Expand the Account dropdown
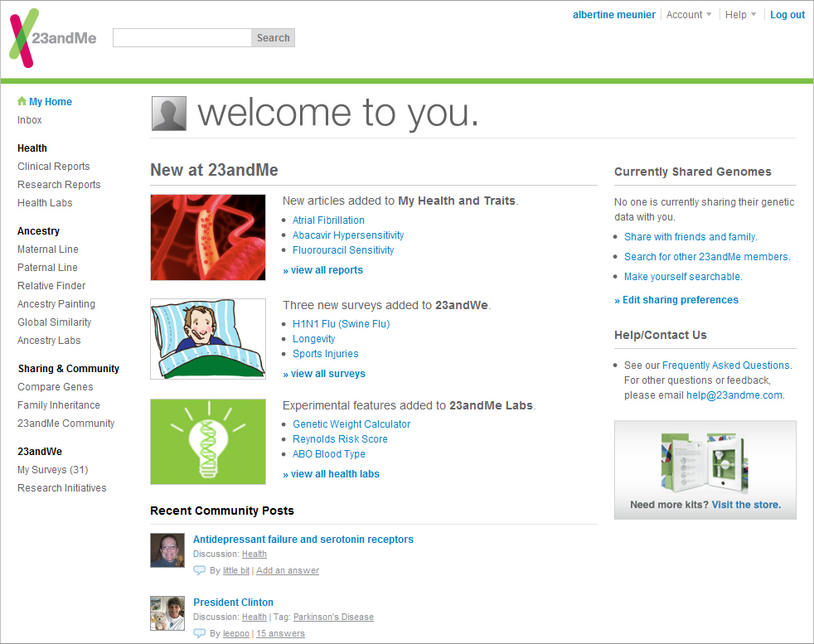The image size is (814, 644). tap(688, 15)
